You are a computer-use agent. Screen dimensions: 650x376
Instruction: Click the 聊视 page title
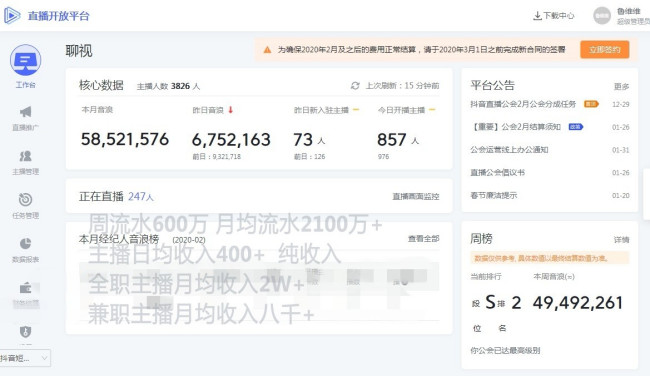point(79,51)
